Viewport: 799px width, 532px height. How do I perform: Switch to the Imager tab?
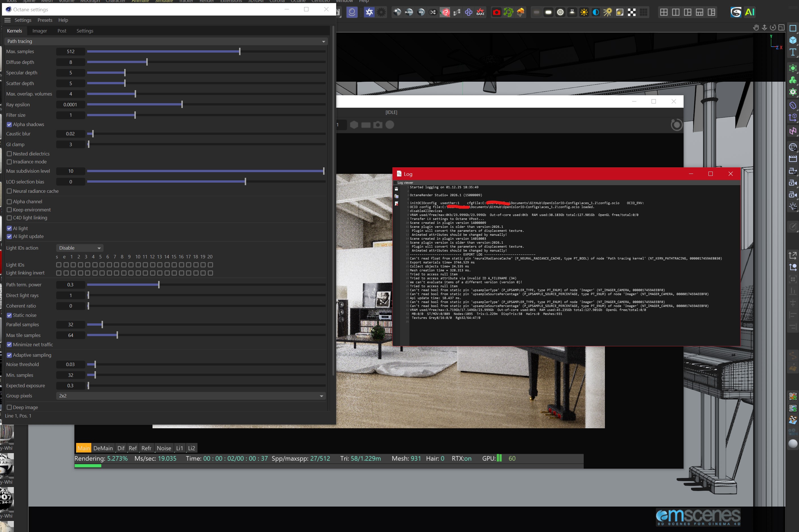click(40, 31)
